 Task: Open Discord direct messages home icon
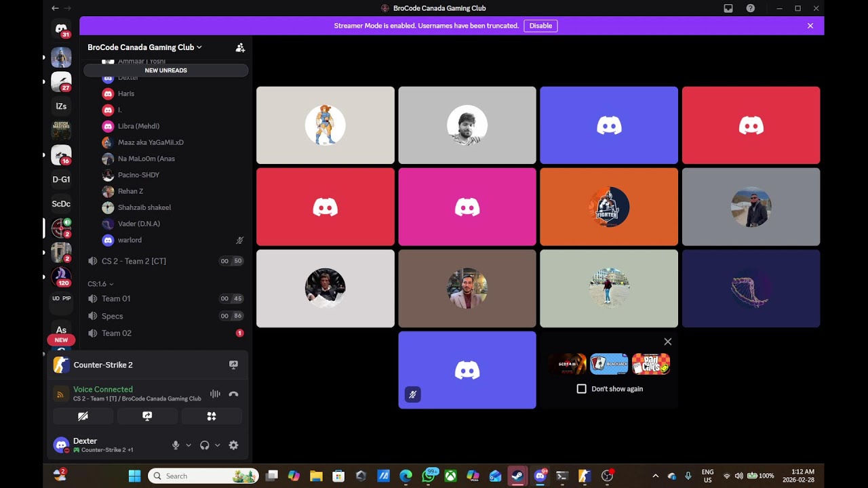(61, 29)
